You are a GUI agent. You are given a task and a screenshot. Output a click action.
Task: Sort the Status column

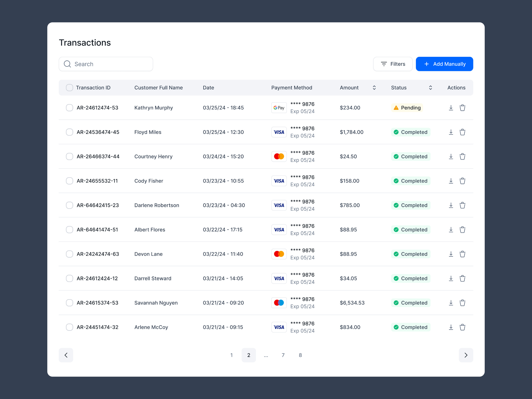(431, 88)
